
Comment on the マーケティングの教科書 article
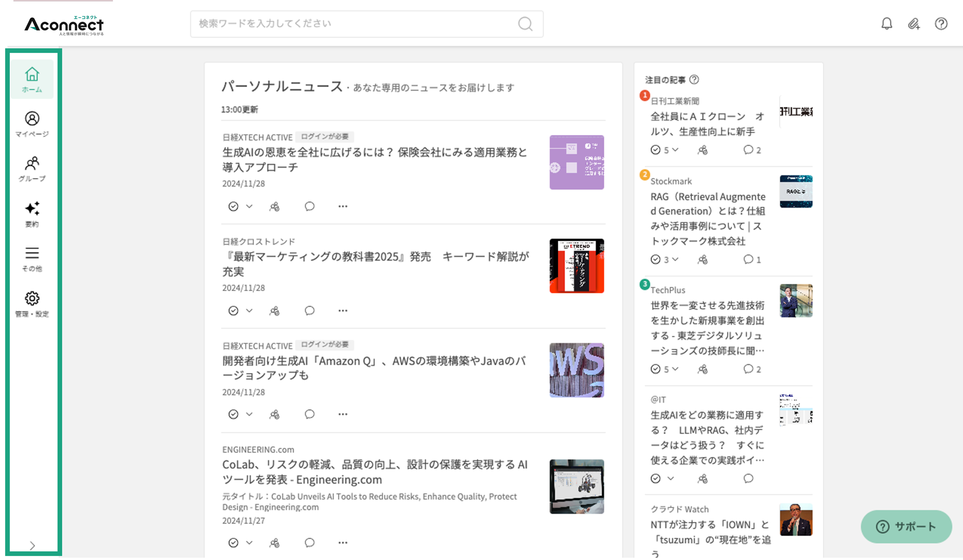pyautogui.click(x=310, y=311)
